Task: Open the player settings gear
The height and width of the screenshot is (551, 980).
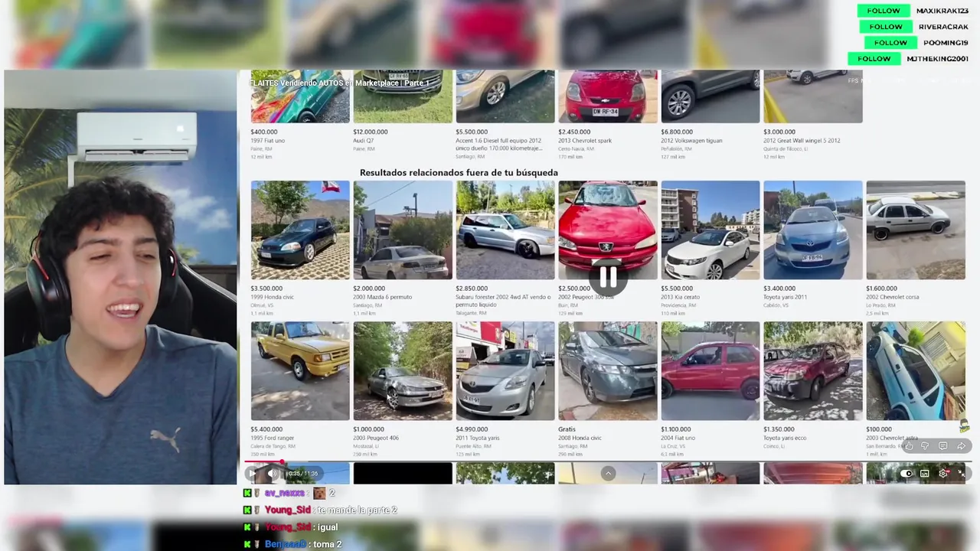Action: (943, 474)
